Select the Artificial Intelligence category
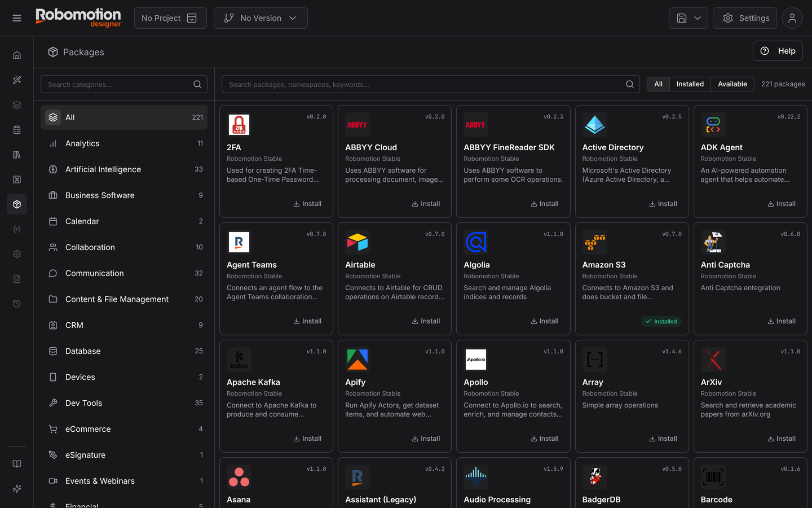 [124, 169]
